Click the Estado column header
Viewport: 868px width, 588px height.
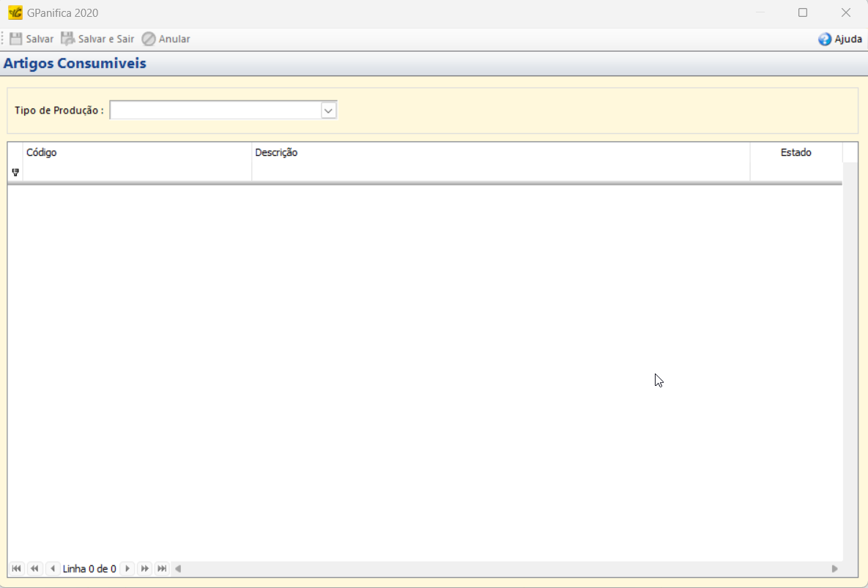click(x=795, y=152)
